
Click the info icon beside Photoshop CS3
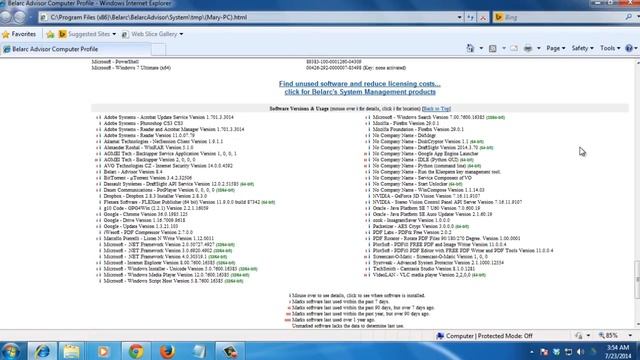pos(100,123)
